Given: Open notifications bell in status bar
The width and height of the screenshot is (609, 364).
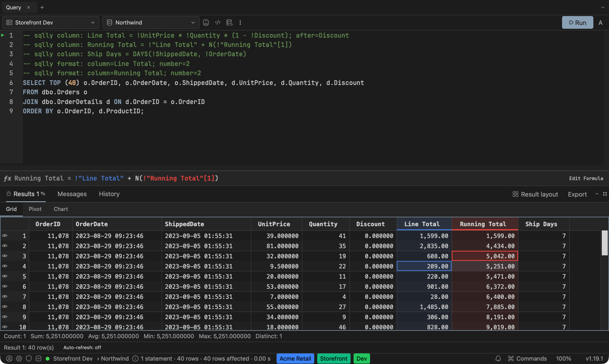Looking at the screenshot, I should click(498, 359).
